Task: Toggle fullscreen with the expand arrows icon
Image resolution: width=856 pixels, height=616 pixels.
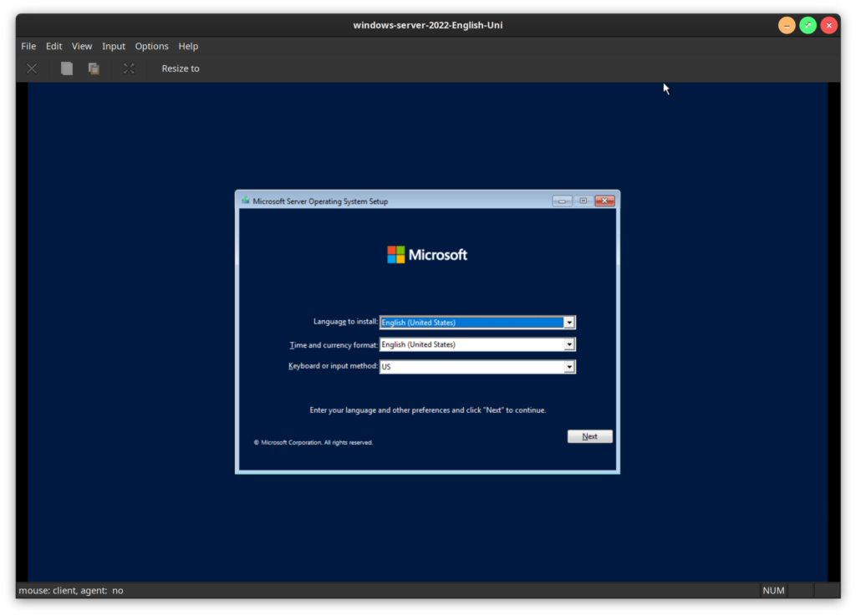Action: point(129,69)
